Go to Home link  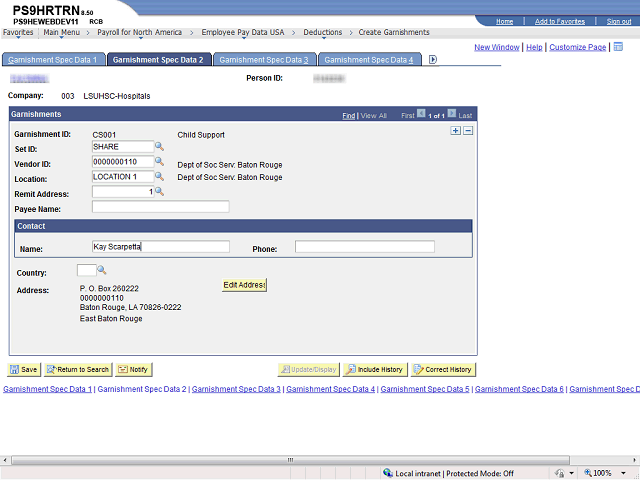pos(504,21)
